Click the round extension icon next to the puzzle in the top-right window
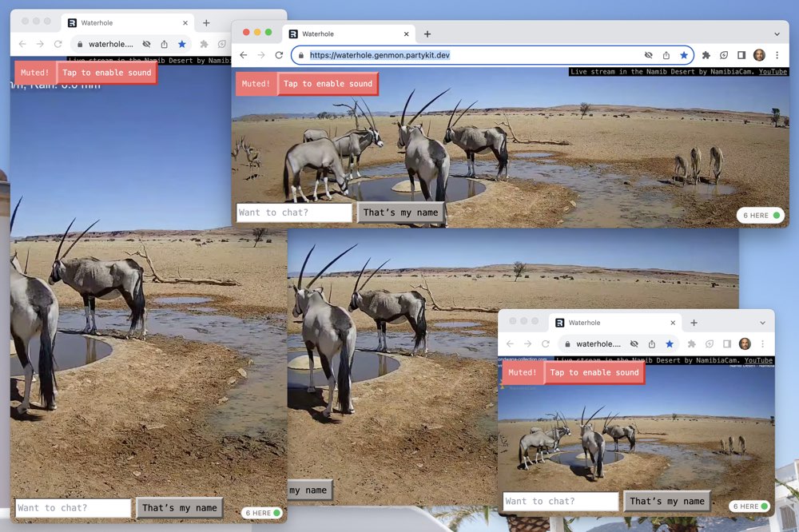 (x=724, y=55)
